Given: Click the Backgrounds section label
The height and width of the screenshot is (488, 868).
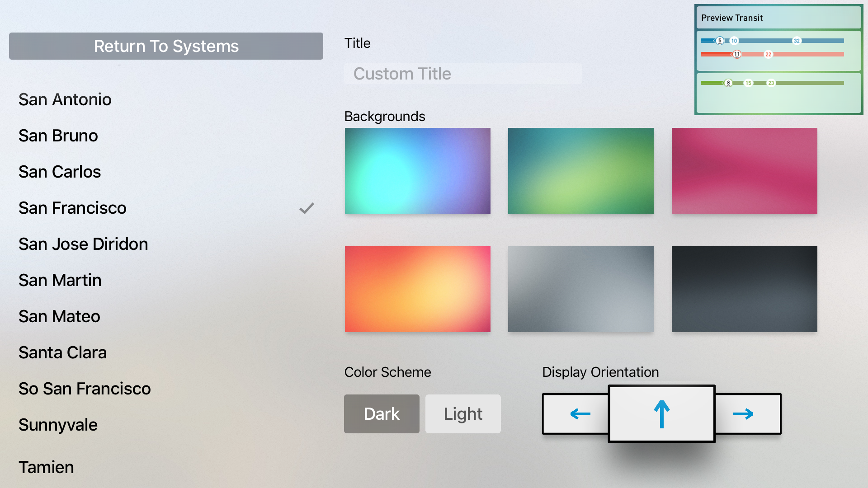Looking at the screenshot, I should (385, 117).
